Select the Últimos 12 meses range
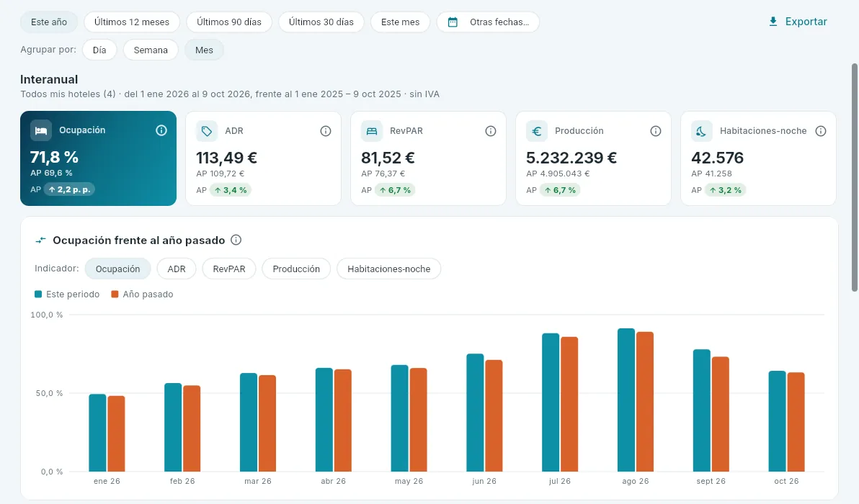859x504 pixels. [131, 22]
